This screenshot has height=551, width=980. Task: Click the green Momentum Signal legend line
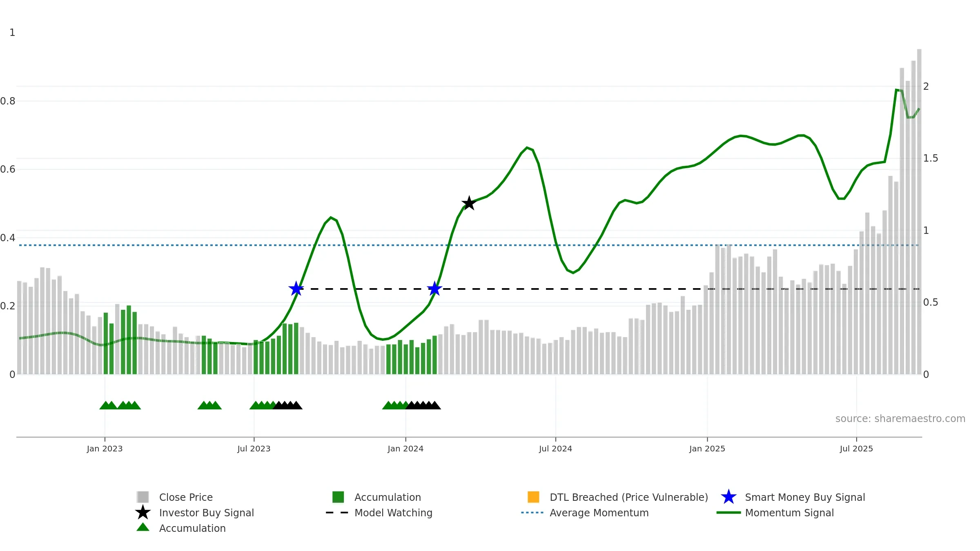click(x=728, y=513)
